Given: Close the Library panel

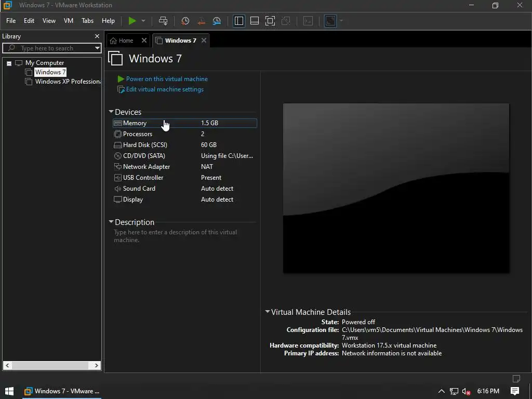Looking at the screenshot, I should [x=97, y=36].
